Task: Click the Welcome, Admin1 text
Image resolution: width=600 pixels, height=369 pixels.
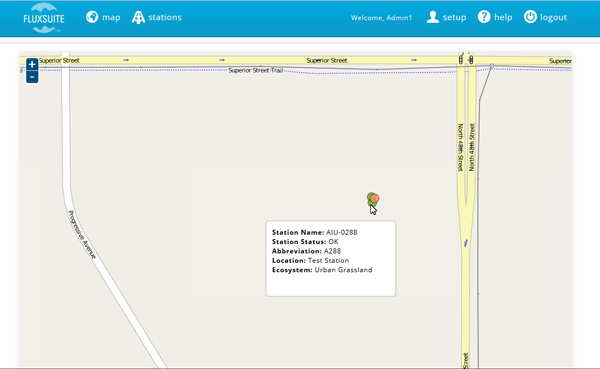Action: click(x=382, y=18)
